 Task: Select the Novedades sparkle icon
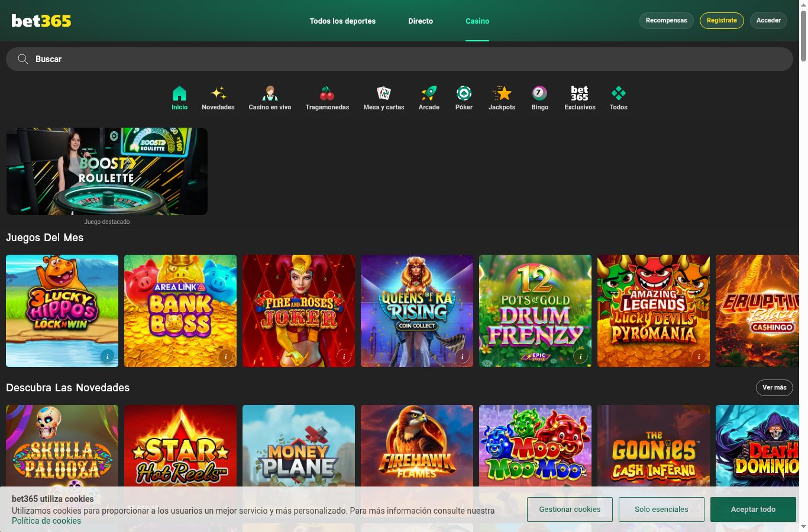218,93
